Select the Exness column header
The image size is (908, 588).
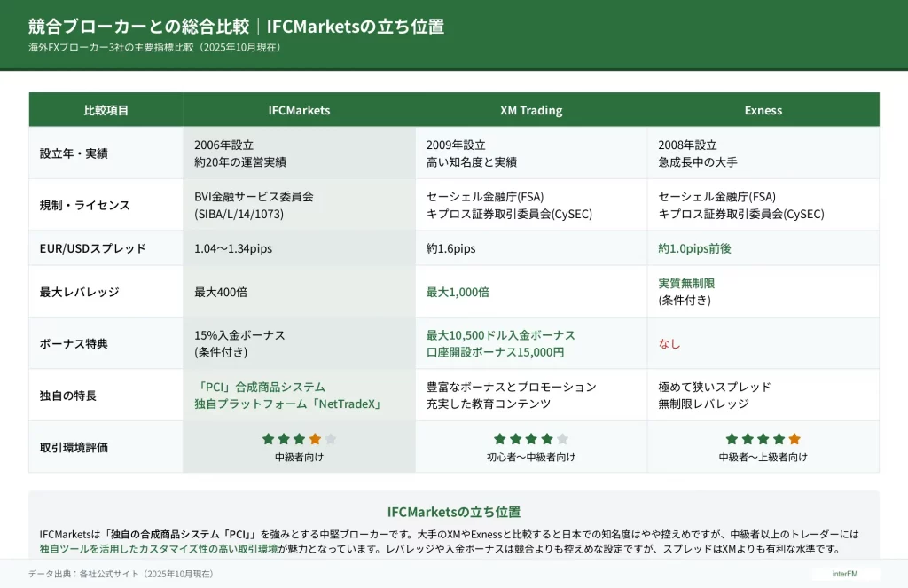click(x=763, y=111)
